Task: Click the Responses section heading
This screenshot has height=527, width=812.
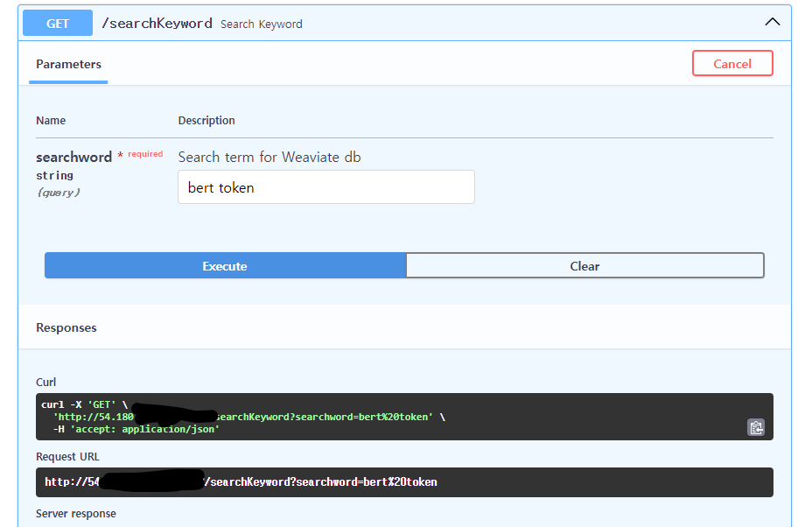Action: 66,327
